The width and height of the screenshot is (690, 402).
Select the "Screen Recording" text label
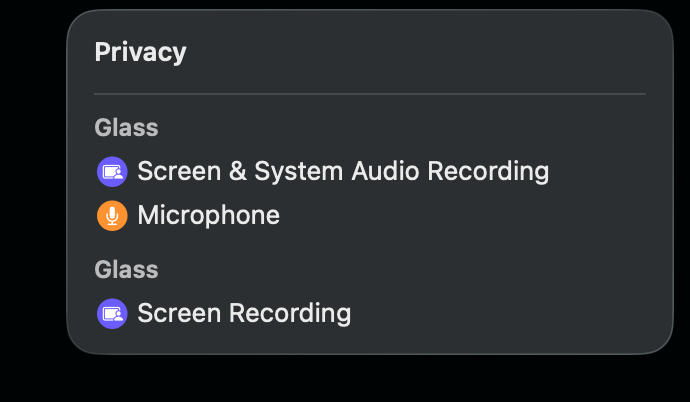click(x=244, y=314)
